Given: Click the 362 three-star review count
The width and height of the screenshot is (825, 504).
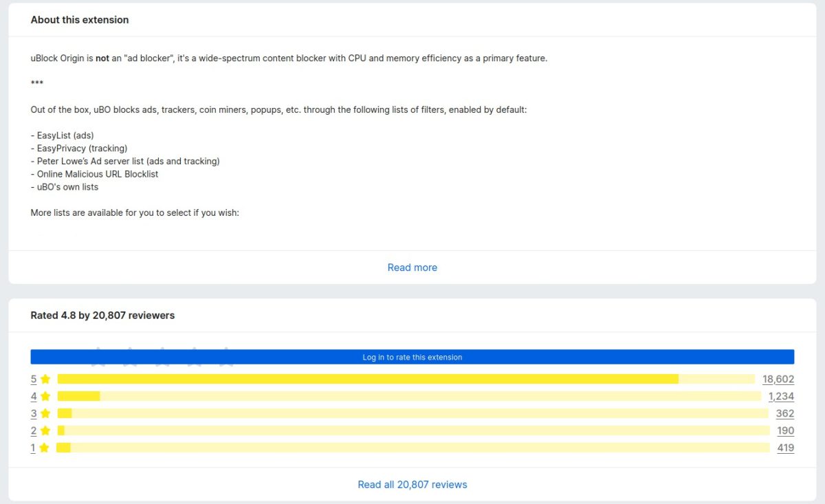Looking at the screenshot, I should point(785,413).
